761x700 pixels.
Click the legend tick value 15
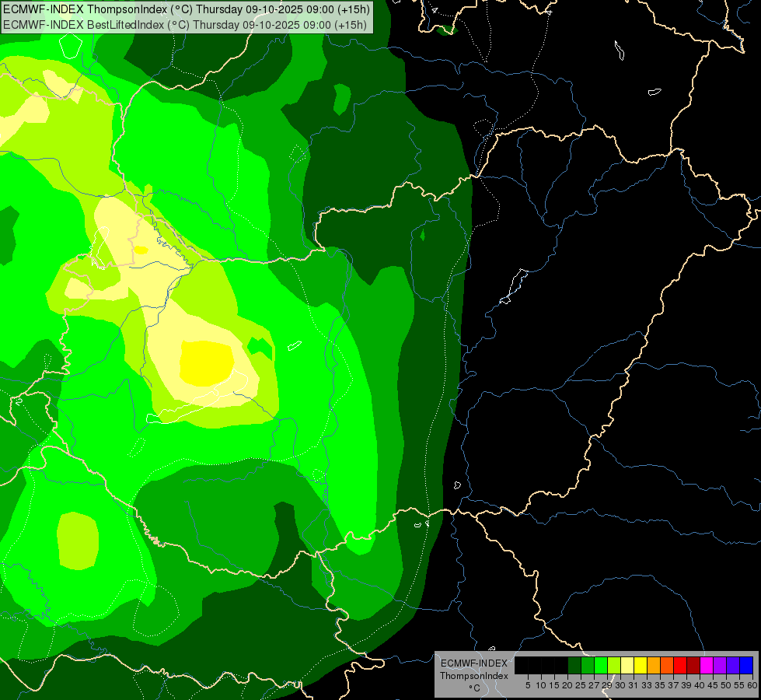coord(554,685)
